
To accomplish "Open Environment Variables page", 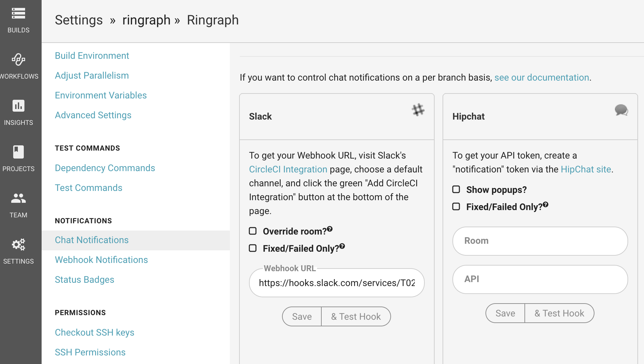I will [x=101, y=95].
